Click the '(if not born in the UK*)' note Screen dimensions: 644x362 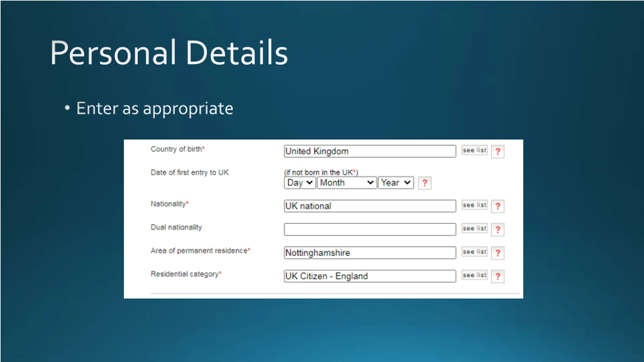coord(321,172)
